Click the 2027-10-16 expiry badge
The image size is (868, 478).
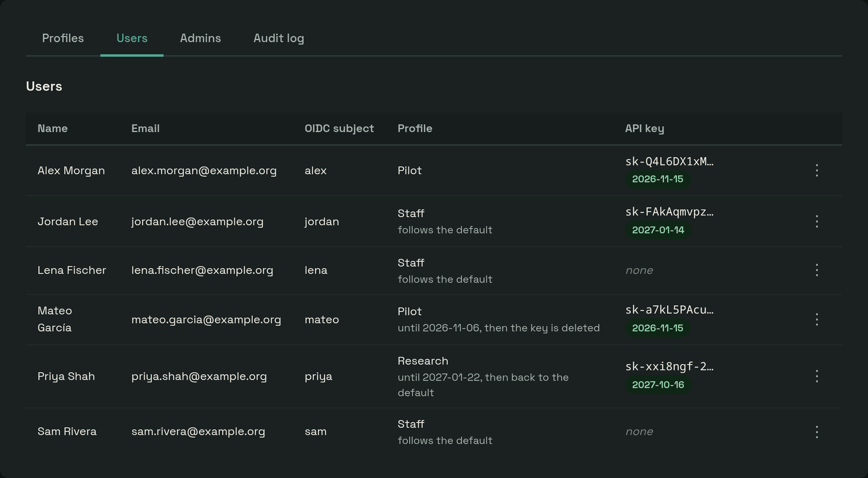[658, 385]
